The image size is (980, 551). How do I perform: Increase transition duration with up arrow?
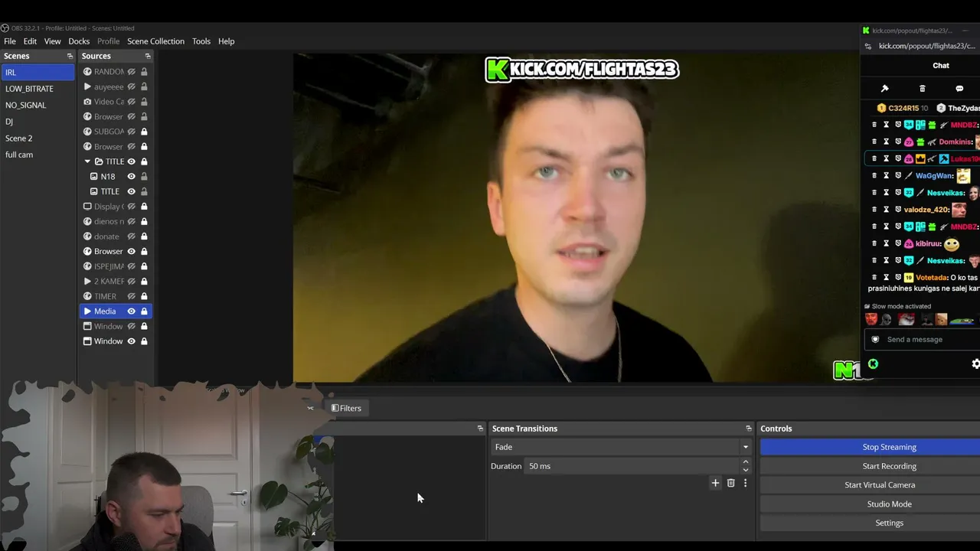[x=746, y=462]
